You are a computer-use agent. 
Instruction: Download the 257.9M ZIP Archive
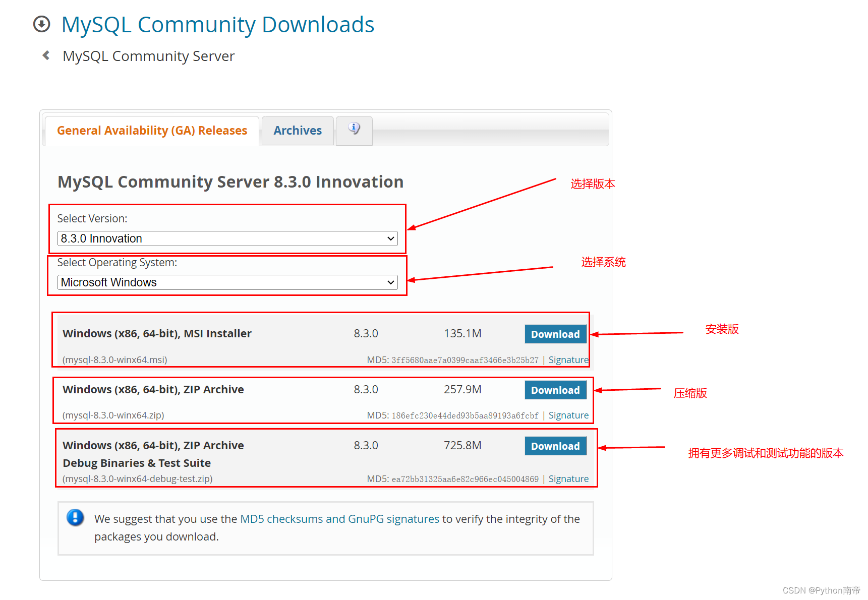click(555, 390)
